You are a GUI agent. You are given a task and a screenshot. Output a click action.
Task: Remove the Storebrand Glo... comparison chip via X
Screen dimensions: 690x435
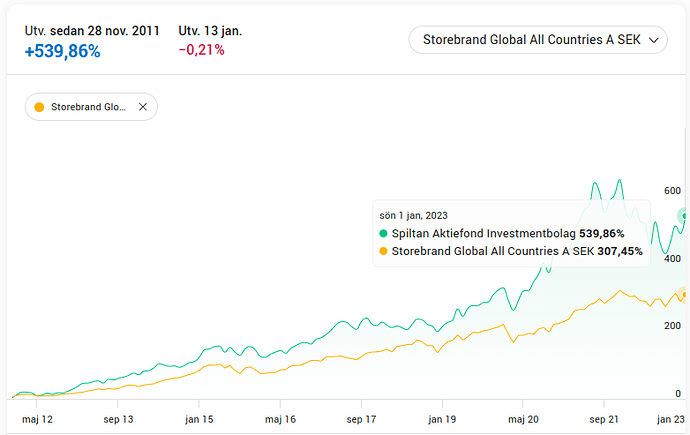143,107
